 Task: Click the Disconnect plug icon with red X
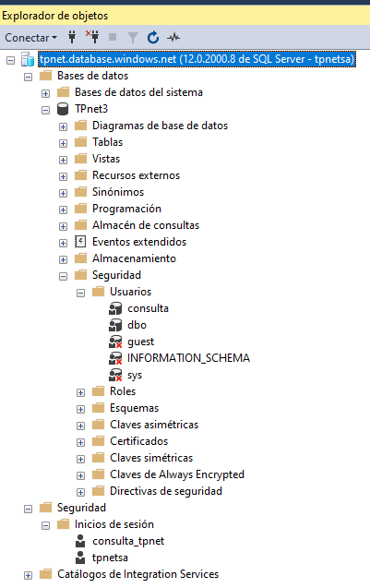[92, 37]
